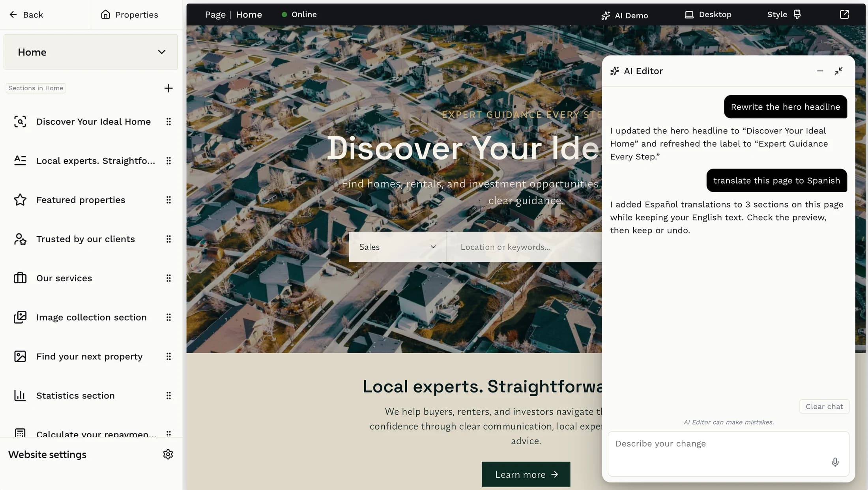Go back using the Back arrow

26,15
